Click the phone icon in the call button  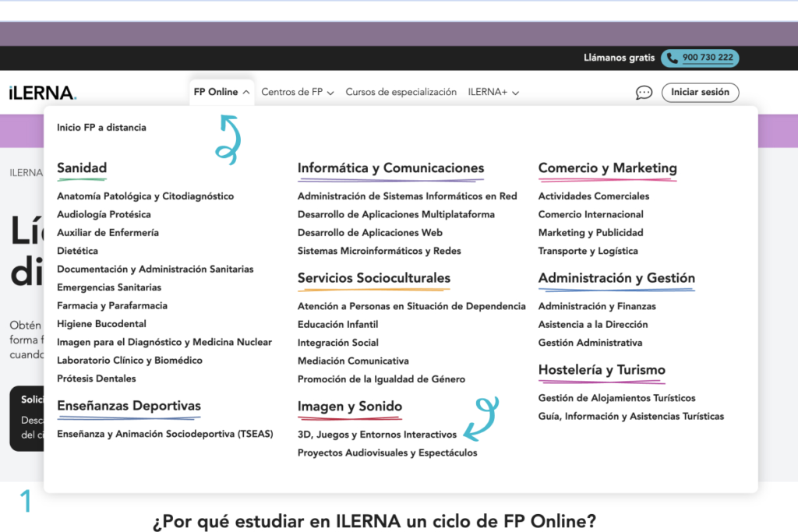coord(672,58)
